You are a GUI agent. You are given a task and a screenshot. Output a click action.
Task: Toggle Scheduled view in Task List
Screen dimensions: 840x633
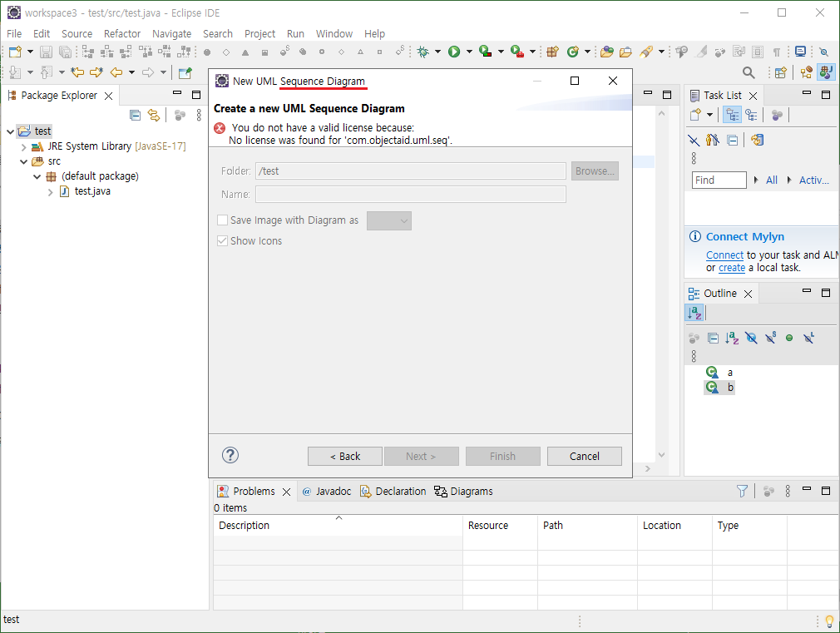pos(751,115)
